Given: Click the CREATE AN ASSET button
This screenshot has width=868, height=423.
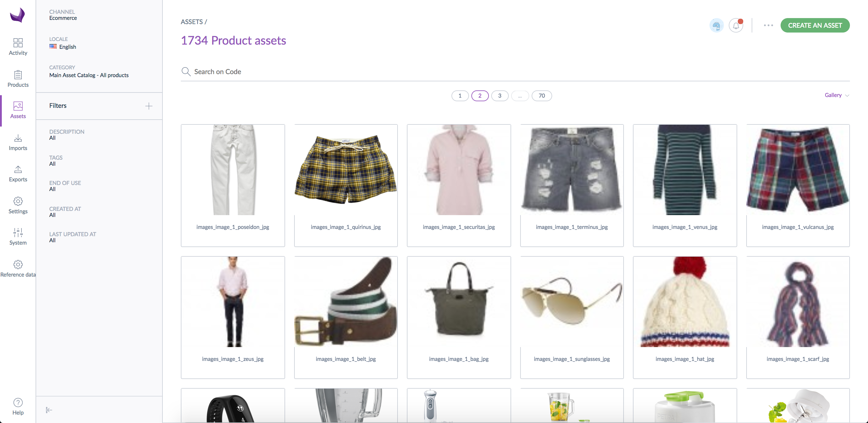Looking at the screenshot, I should pos(815,25).
